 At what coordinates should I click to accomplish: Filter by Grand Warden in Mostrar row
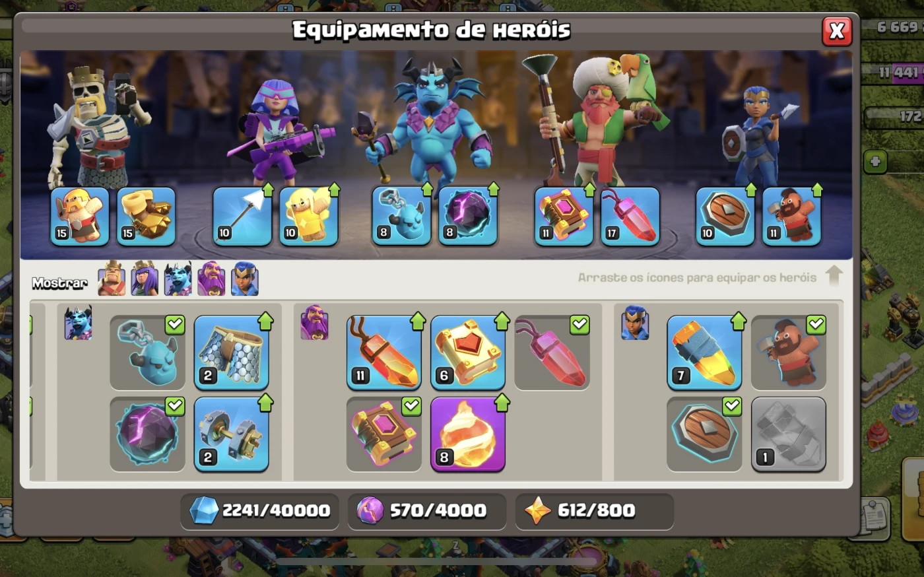tap(211, 280)
